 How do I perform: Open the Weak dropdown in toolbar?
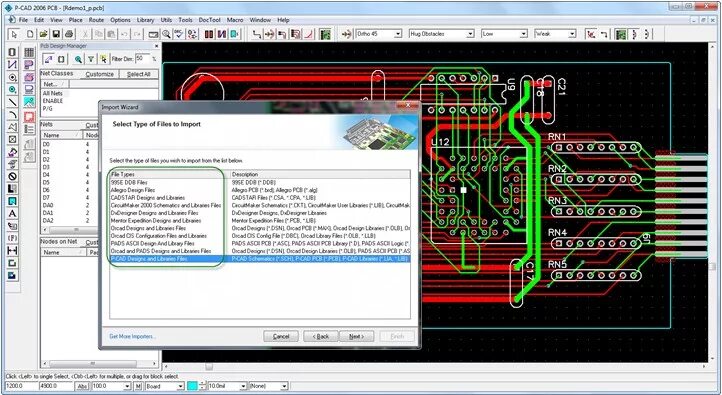click(572, 34)
